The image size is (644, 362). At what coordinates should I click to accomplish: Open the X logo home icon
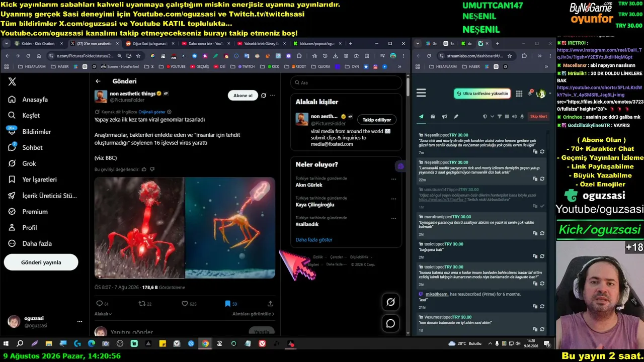click(x=12, y=81)
